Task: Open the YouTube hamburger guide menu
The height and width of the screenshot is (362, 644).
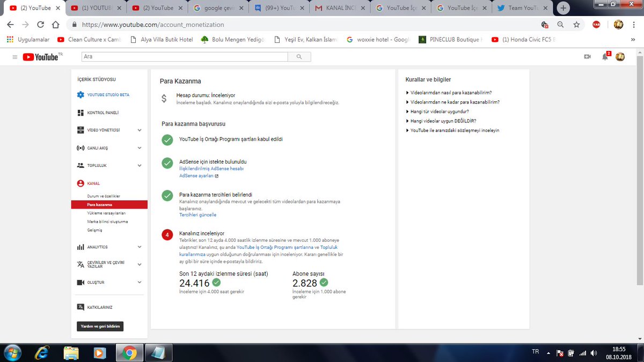Action: coord(14,57)
